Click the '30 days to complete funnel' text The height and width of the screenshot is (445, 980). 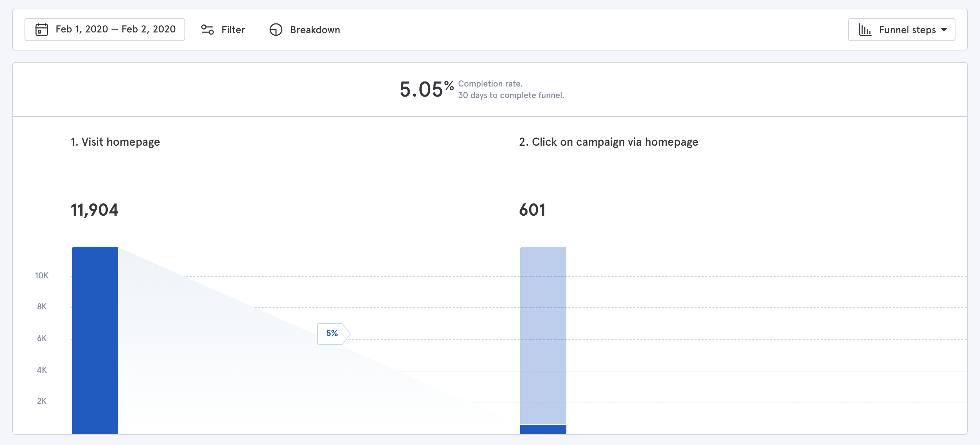point(511,95)
